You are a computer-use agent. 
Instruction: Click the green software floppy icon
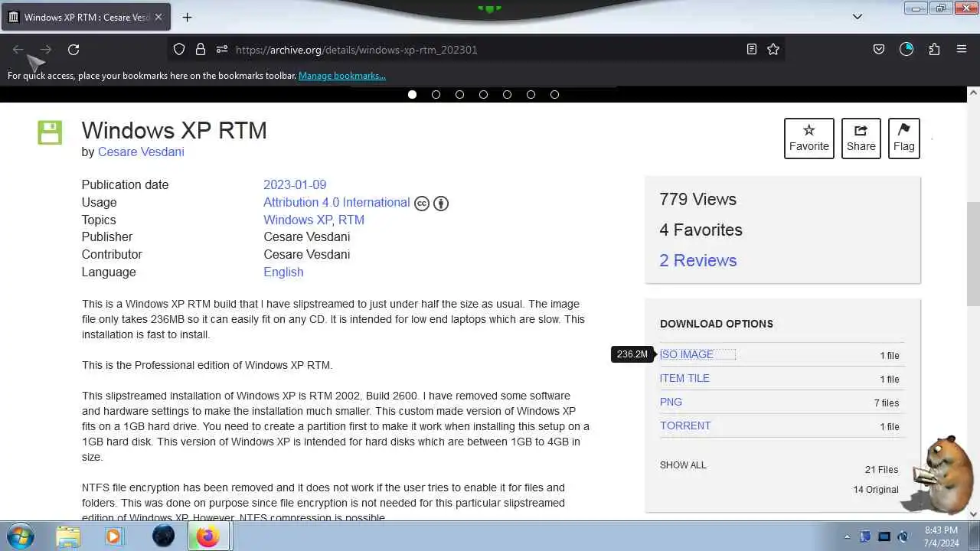click(50, 132)
